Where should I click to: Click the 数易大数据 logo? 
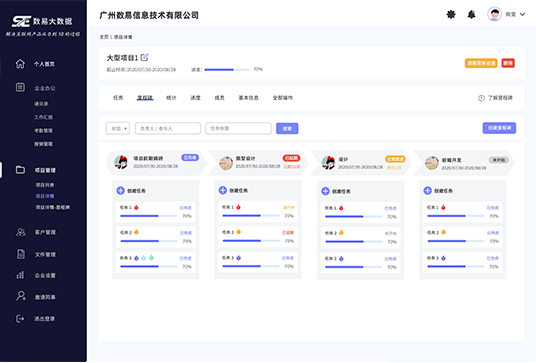(42, 22)
